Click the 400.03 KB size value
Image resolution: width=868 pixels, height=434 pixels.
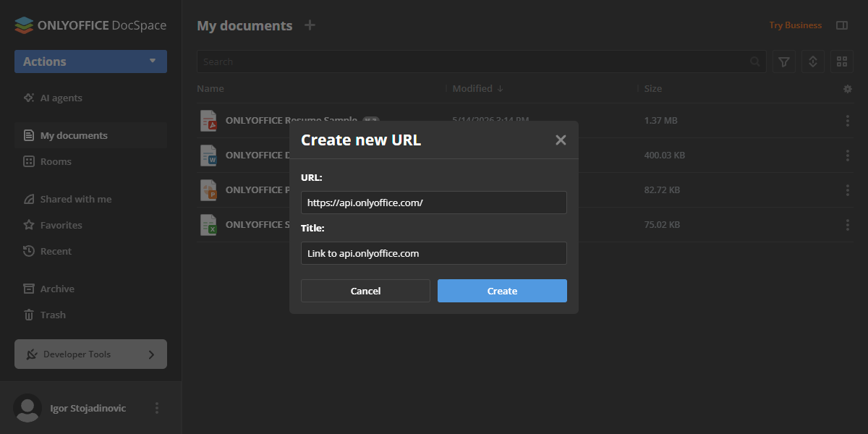coord(664,156)
